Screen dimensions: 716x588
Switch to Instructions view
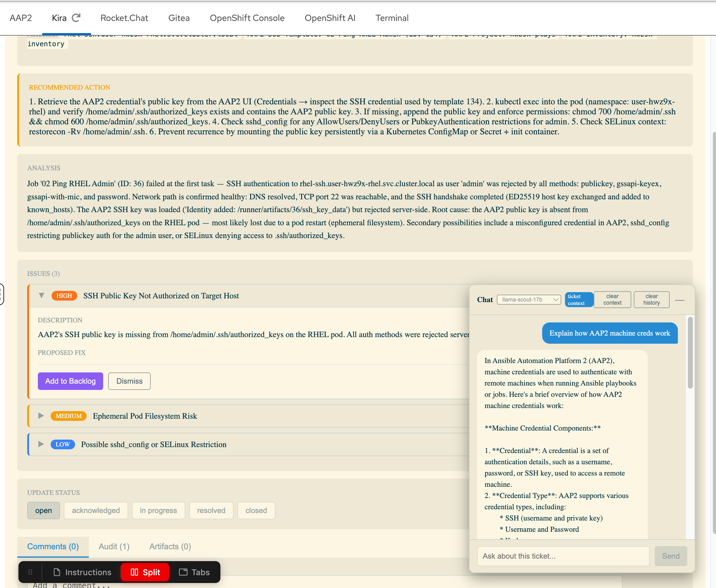(82, 572)
